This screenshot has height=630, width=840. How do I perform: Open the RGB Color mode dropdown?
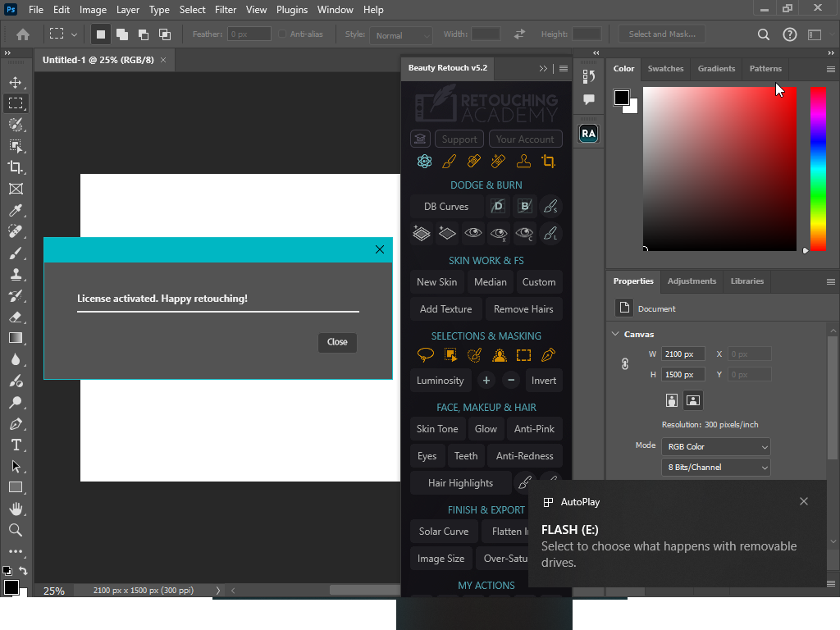pos(715,447)
